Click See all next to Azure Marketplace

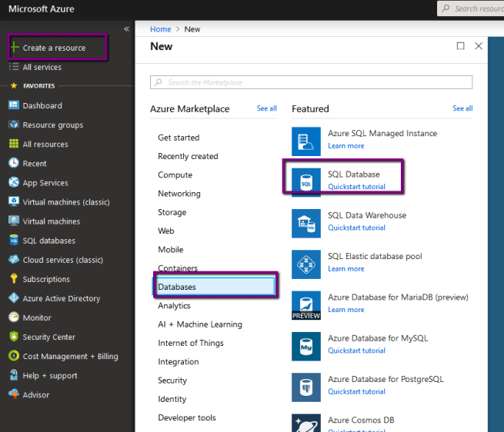266,108
